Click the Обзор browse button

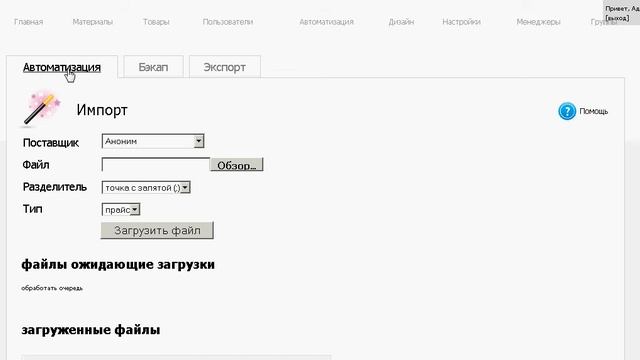click(237, 165)
